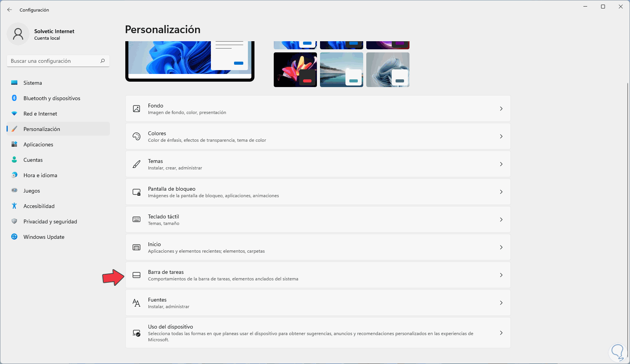Expand the Inicio chevron arrow
This screenshot has width=630, height=364.
[x=501, y=247]
